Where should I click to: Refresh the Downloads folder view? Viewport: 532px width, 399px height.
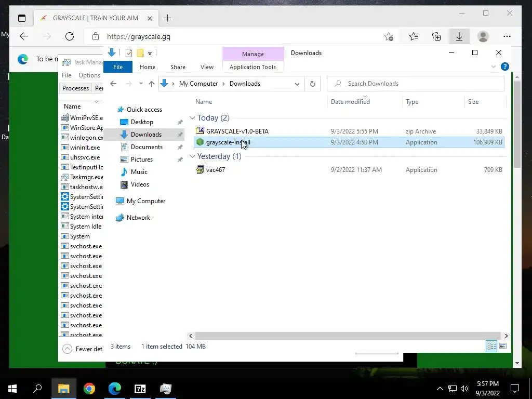312,84
